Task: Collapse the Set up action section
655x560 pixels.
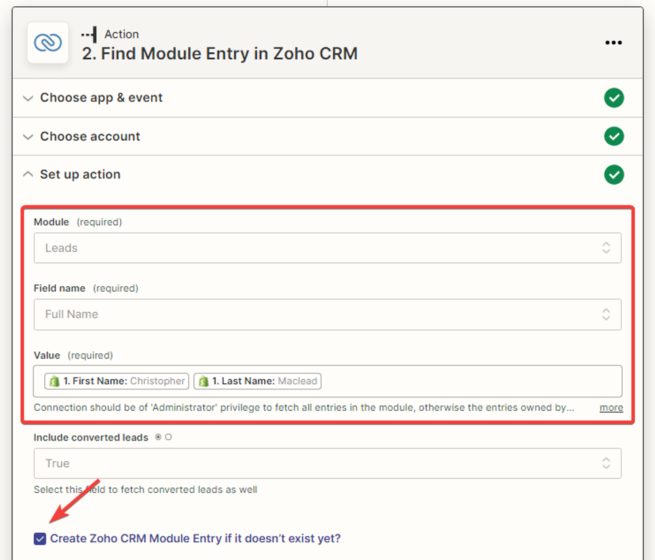Action: (x=80, y=175)
